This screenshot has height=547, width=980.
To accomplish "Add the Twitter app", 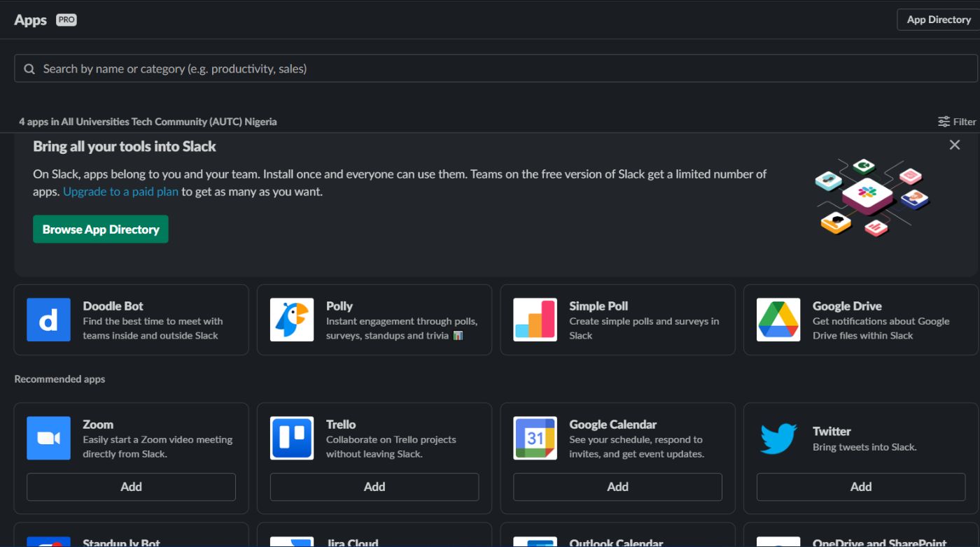I will tap(861, 487).
